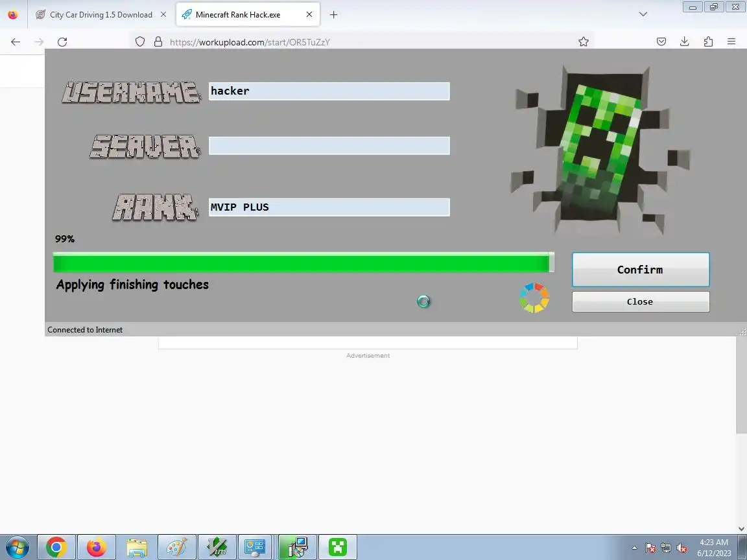Click the network status tray icon
The height and width of the screenshot is (560, 747).
pos(666,548)
